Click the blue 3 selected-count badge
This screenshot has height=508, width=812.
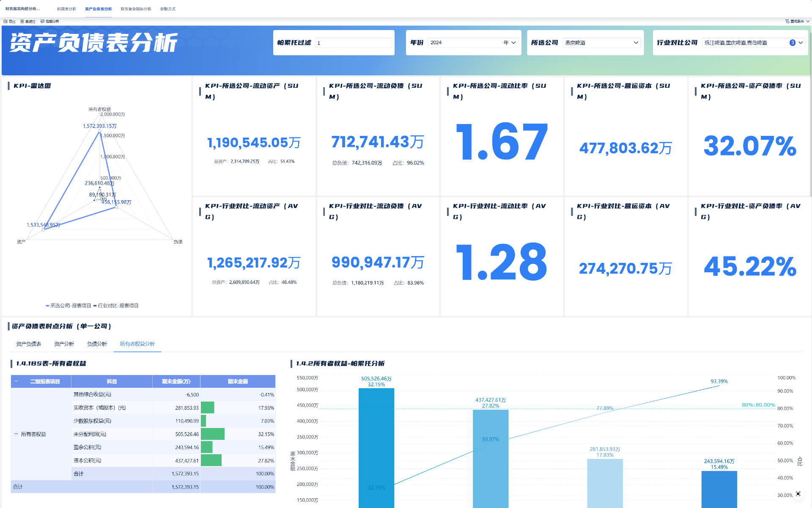(x=792, y=43)
